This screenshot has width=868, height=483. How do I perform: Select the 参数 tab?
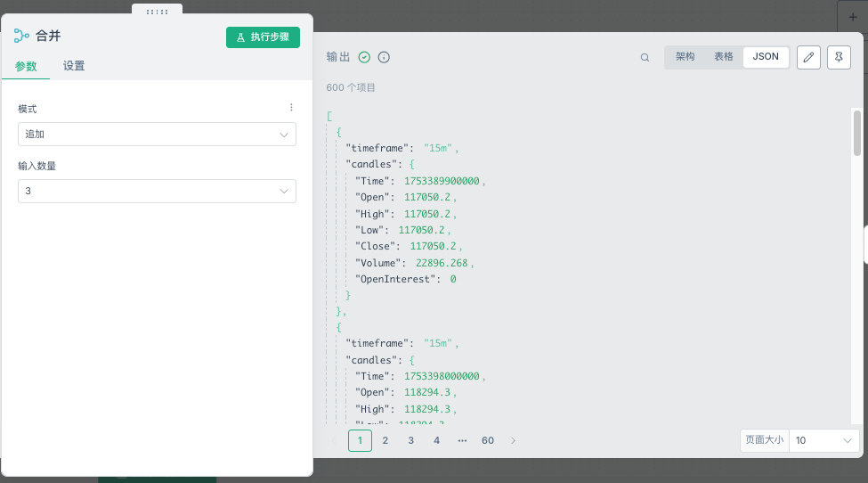26,66
